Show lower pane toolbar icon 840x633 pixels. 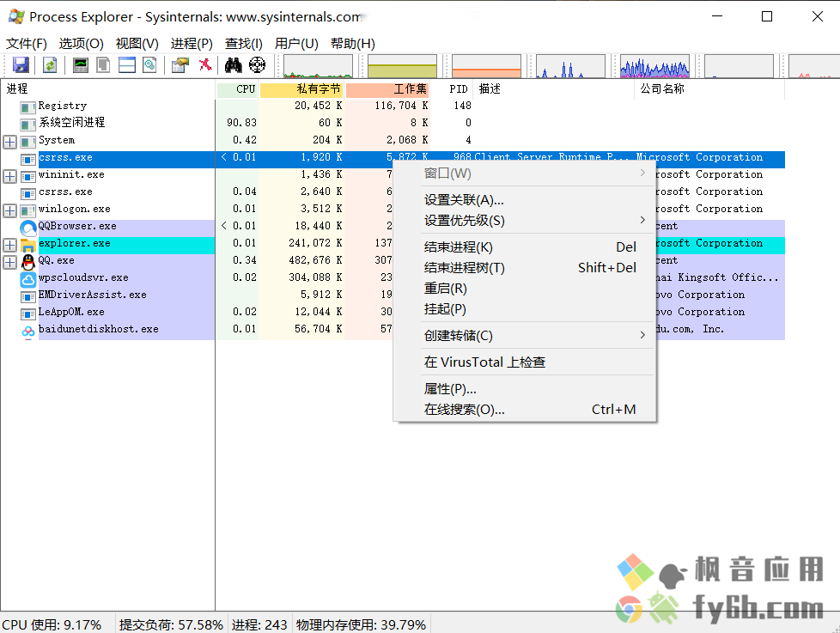(127, 65)
